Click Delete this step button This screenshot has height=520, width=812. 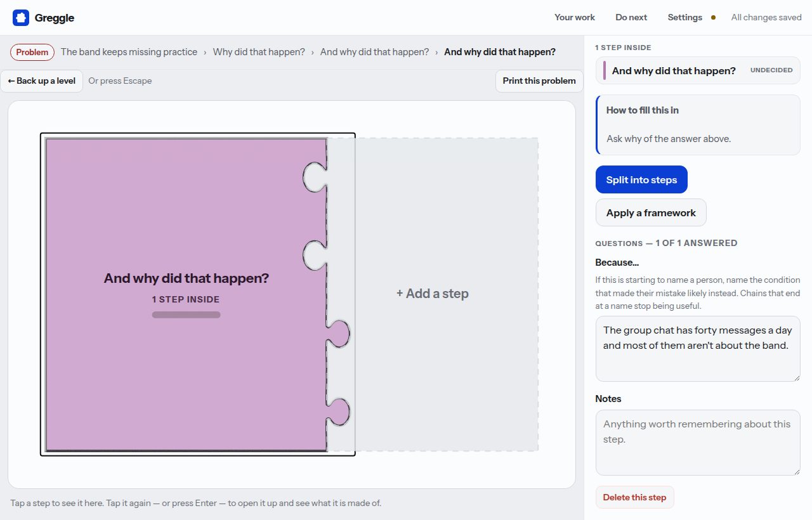[634, 498]
